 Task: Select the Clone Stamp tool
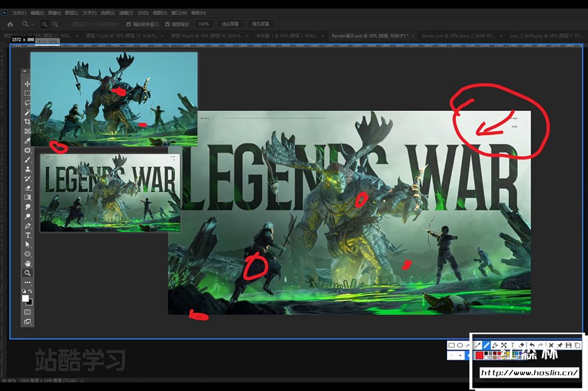pos(28,169)
